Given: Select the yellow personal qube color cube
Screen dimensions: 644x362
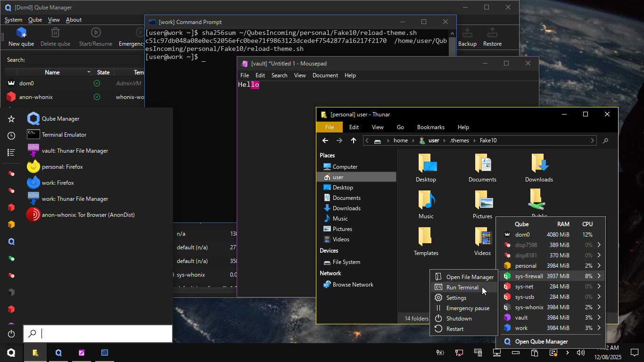Looking at the screenshot, I should [11, 224].
